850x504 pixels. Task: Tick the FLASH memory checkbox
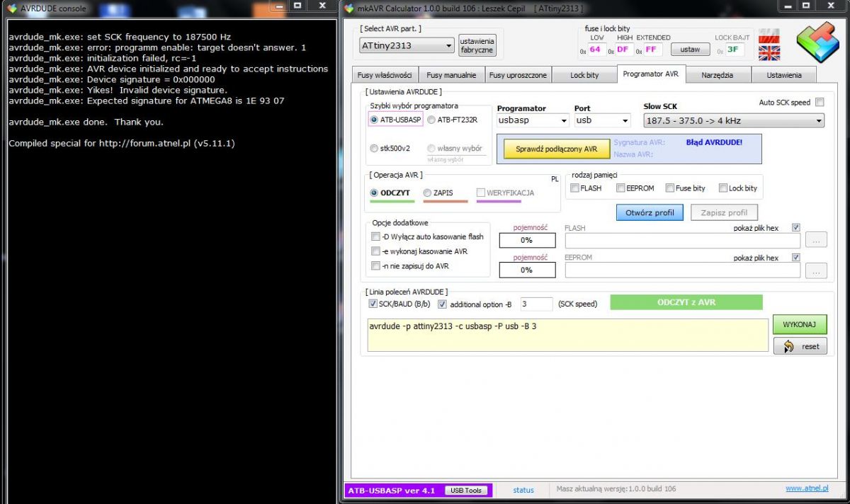point(575,188)
